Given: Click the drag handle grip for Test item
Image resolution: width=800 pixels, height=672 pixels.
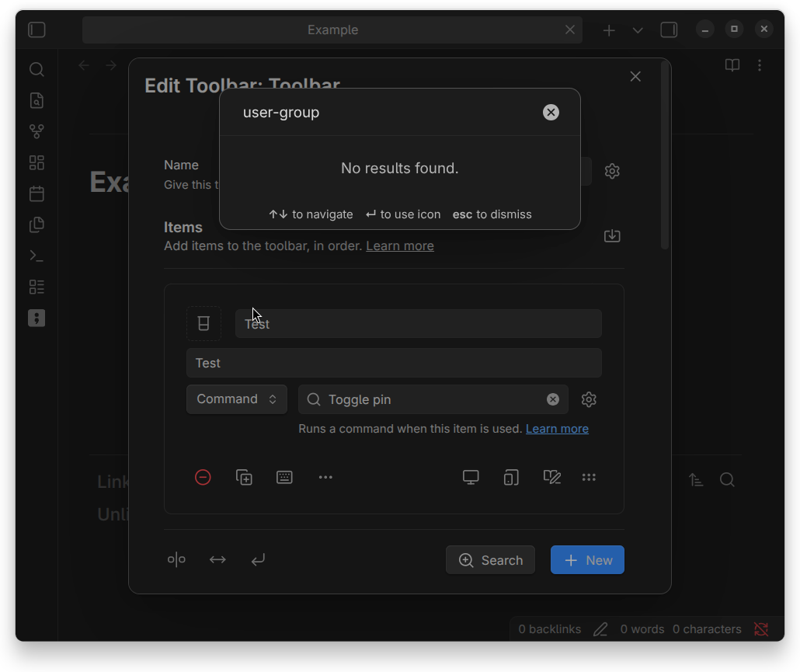Looking at the screenshot, I should click(589, 478).
